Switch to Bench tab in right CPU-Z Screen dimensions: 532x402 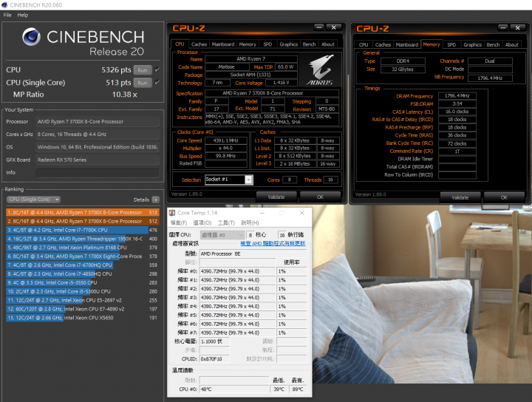coord(493,44)
